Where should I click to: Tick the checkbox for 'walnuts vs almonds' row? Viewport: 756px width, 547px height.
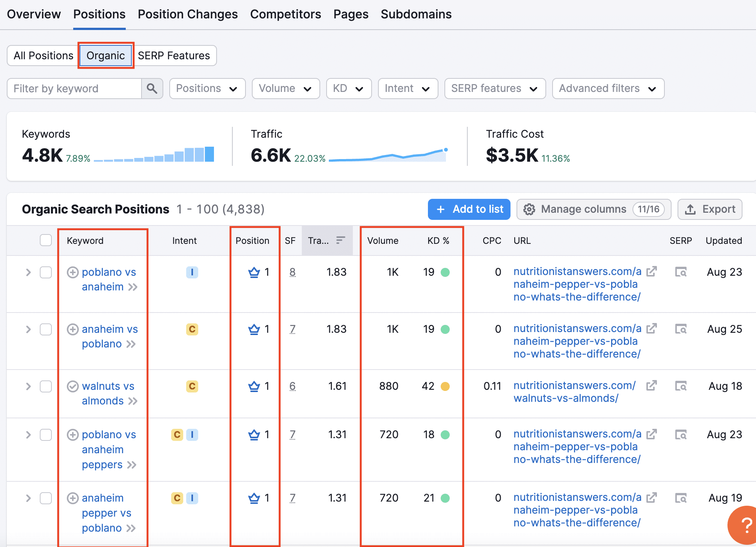click(46, 386)
